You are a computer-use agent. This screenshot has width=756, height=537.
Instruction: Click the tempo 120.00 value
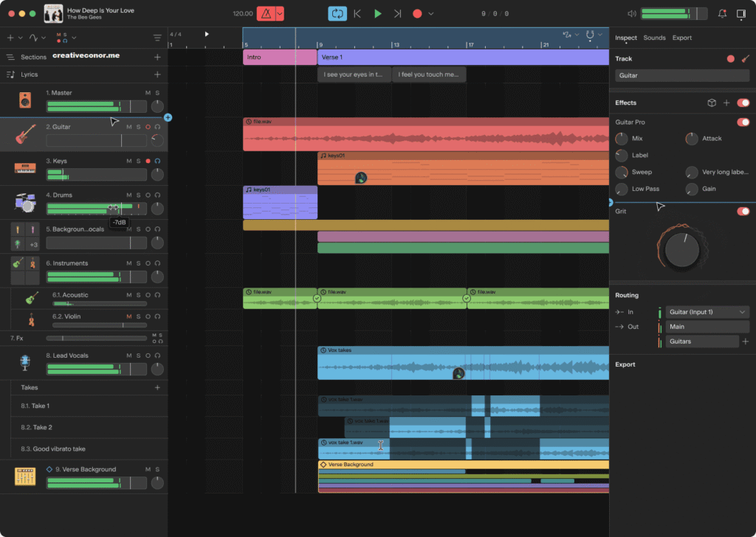point(242,13)
